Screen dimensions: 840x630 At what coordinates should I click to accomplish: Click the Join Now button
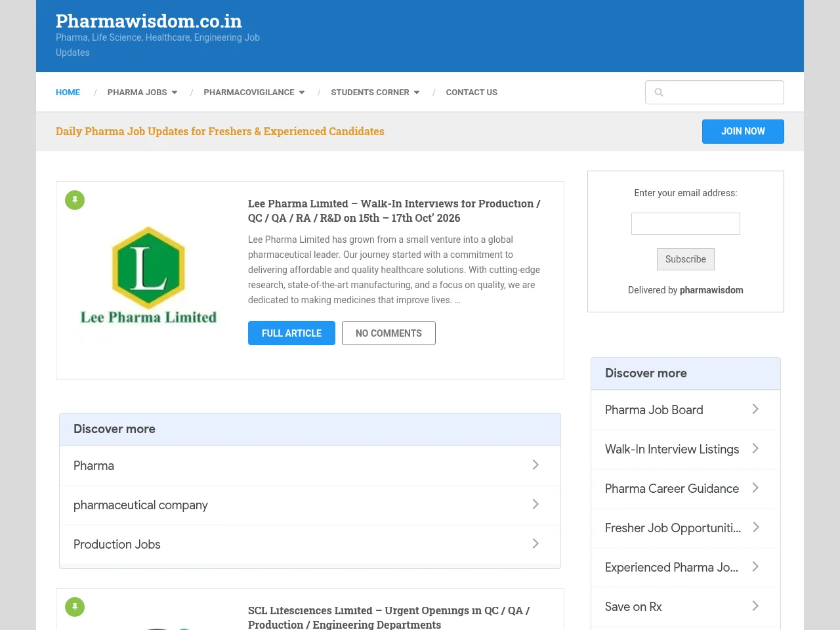(x=743, y=131)
